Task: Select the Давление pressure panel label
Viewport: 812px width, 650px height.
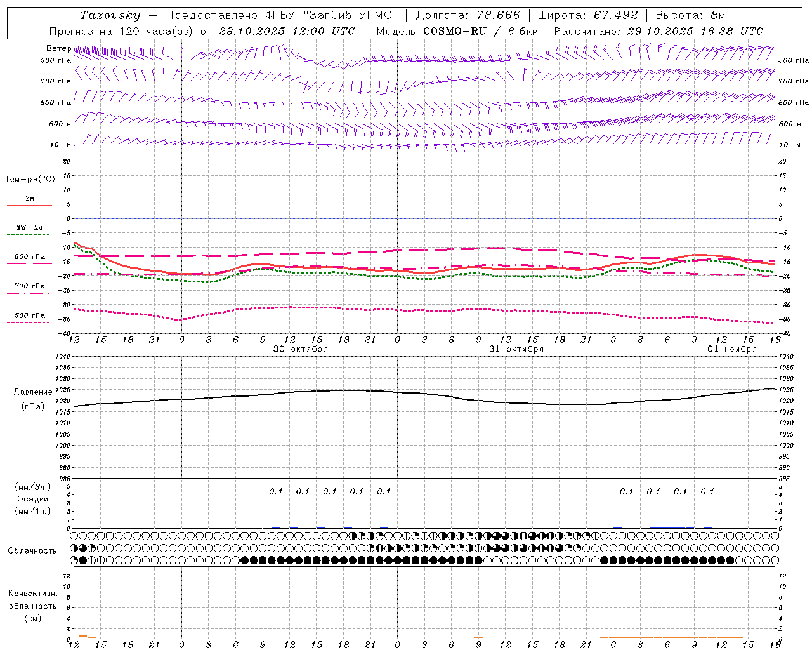Action: click(x=33, y=392)
